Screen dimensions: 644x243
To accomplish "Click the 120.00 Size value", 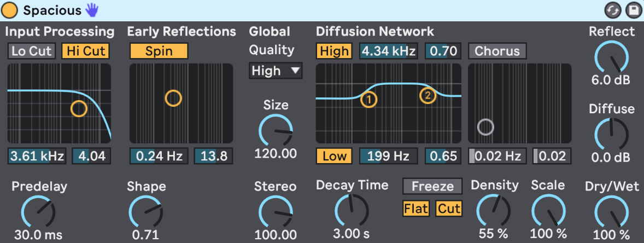I will pyautogui.click(x=276, y=154).
